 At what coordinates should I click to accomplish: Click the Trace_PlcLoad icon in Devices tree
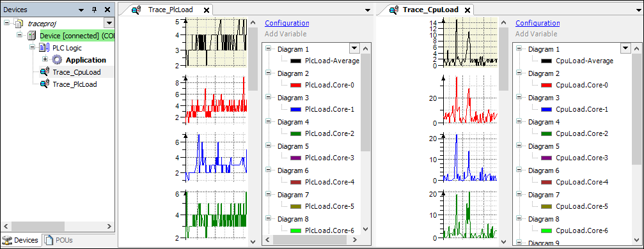click(x=45, y=84)
